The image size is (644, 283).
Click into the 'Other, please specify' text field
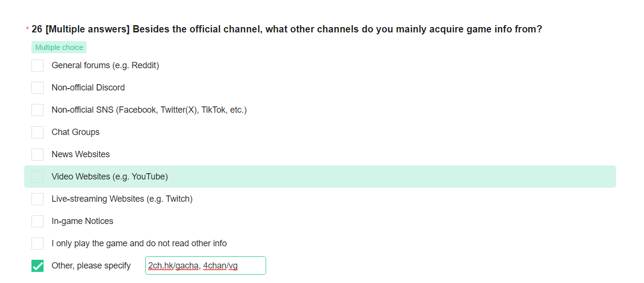tap(206, 266)
